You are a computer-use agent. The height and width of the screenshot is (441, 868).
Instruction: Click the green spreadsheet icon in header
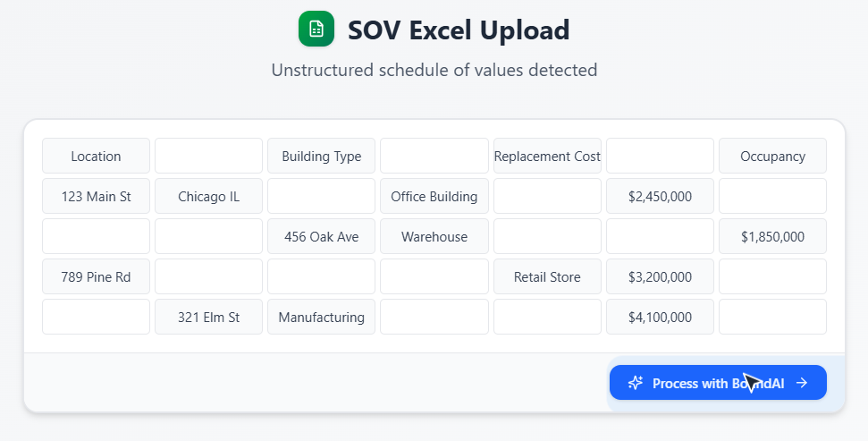point(316,29)
